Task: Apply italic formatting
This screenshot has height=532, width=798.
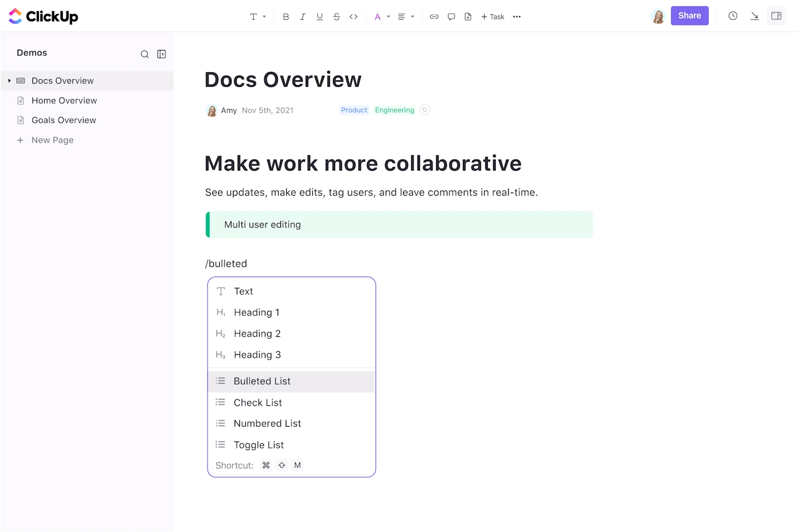Action: click(303, 16)
